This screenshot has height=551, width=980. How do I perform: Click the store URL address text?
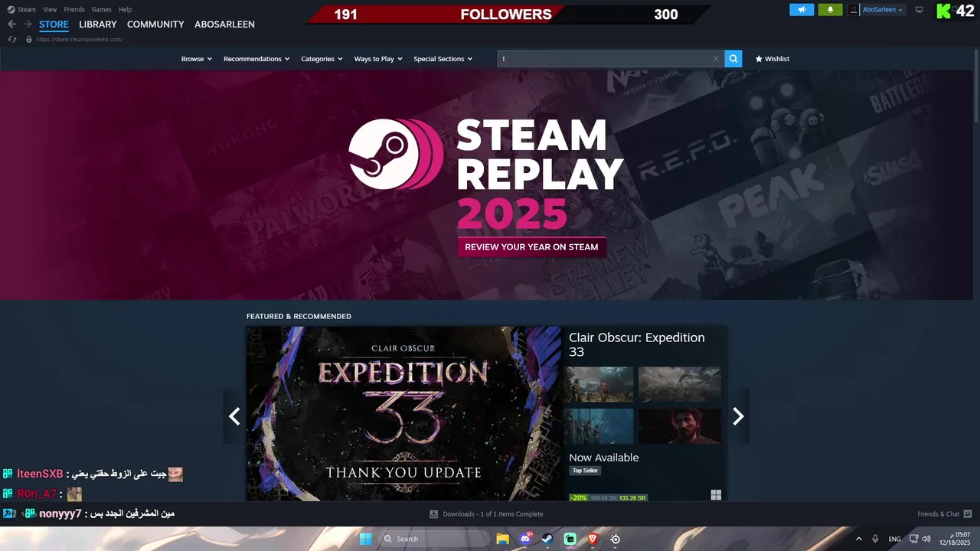pos(79,39)
